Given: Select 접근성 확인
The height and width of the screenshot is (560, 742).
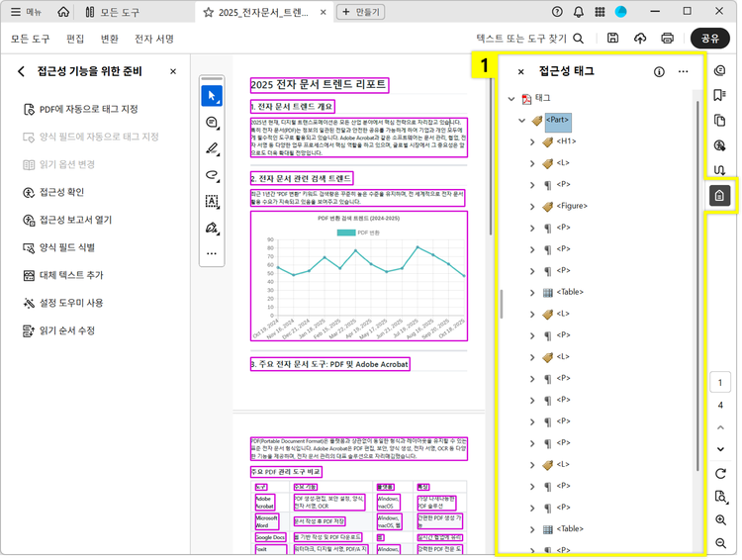Looking at the screenshot, I should click(x=53, y=192).
